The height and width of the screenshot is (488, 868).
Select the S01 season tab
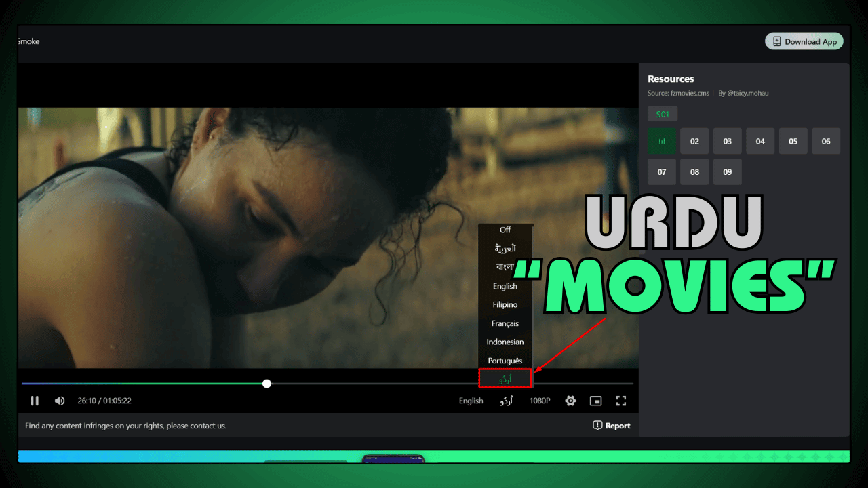pyautogui.click(x=663, y=115)
